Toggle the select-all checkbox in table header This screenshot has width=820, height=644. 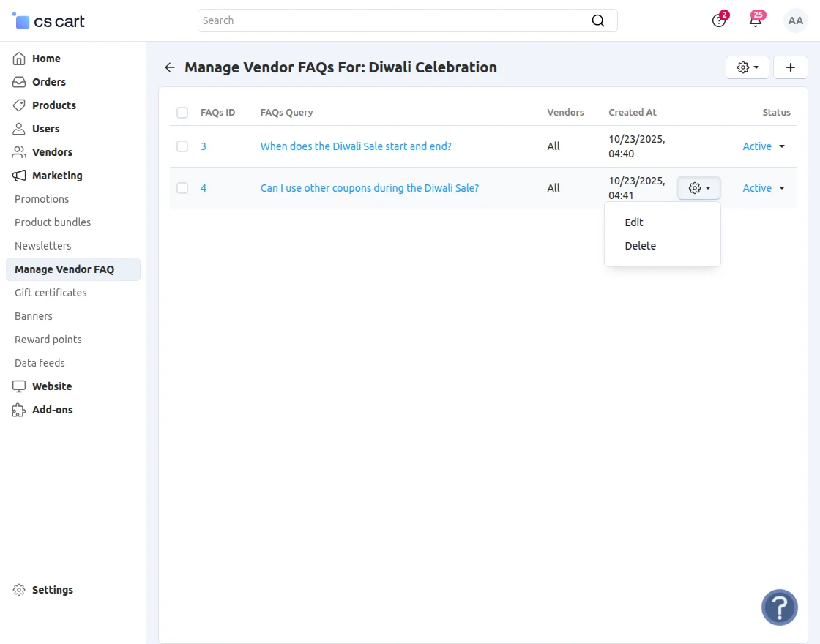(x=182, y=113)
